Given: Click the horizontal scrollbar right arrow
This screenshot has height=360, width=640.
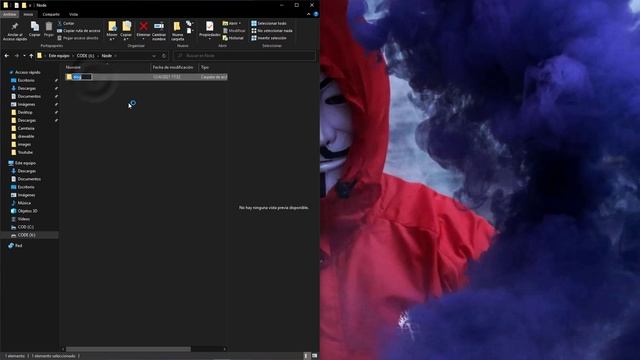Looking at the screenshot, I should [x=224, y=349].
